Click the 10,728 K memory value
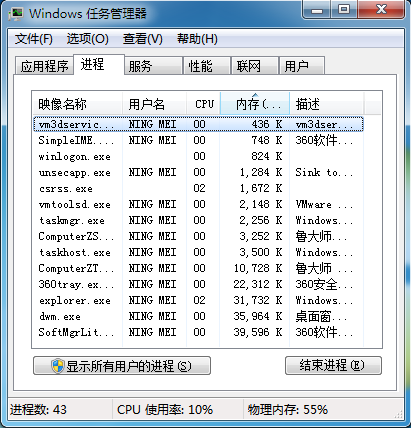Image resolution: width=411 pixels, height=428 pixels. 258,268
